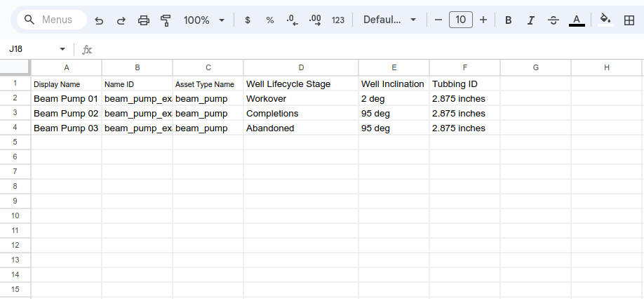Format as currency with dollar icon
The image size is (644, 299).
[248, 20]
